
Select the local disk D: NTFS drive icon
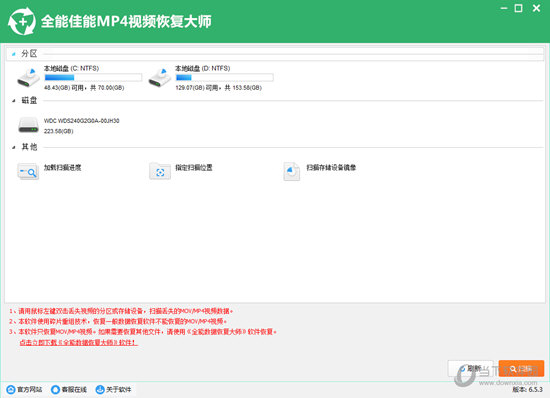click(x=160, y=77)
